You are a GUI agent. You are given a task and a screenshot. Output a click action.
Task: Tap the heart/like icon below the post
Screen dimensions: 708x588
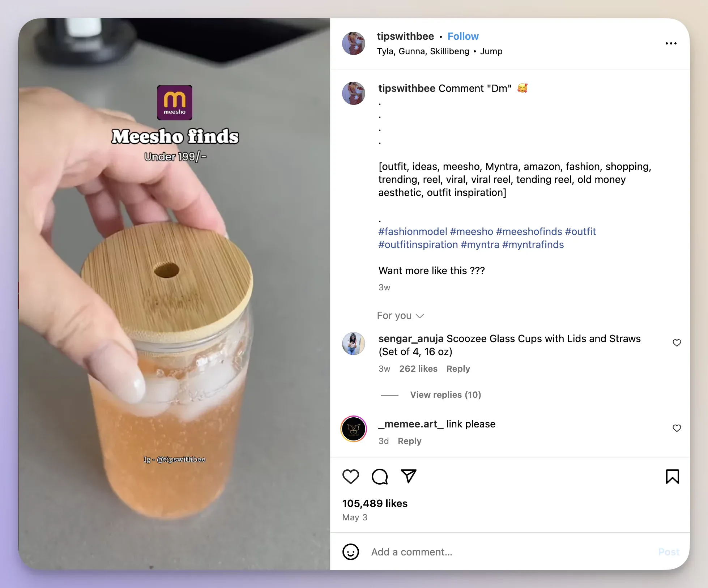[x=351, y=476]
